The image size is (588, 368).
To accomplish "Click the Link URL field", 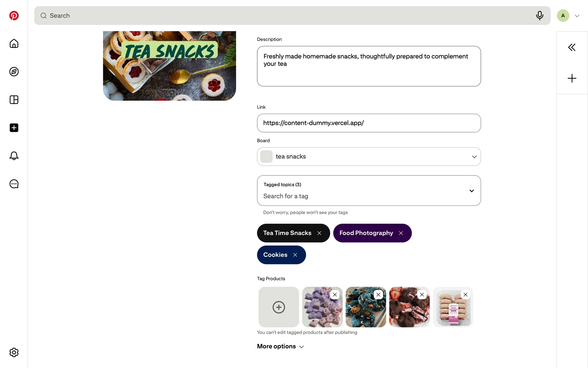I will [369, 123].
